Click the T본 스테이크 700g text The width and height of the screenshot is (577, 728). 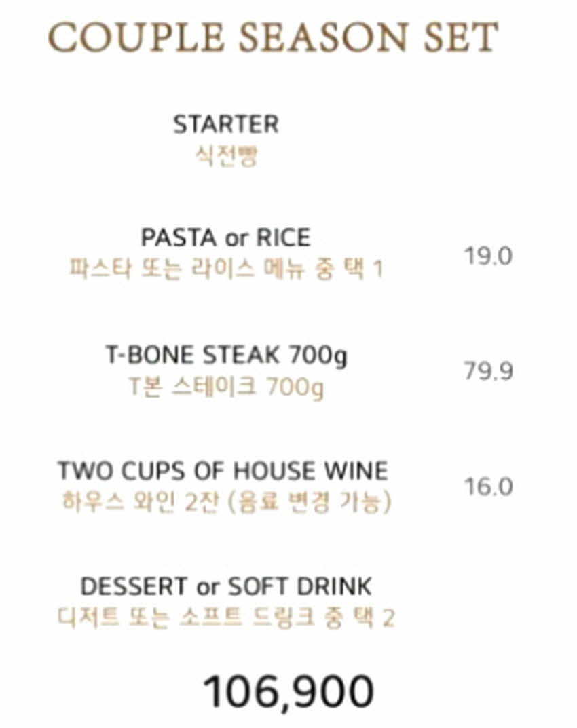pyautogui.click(x=226, y=387)
